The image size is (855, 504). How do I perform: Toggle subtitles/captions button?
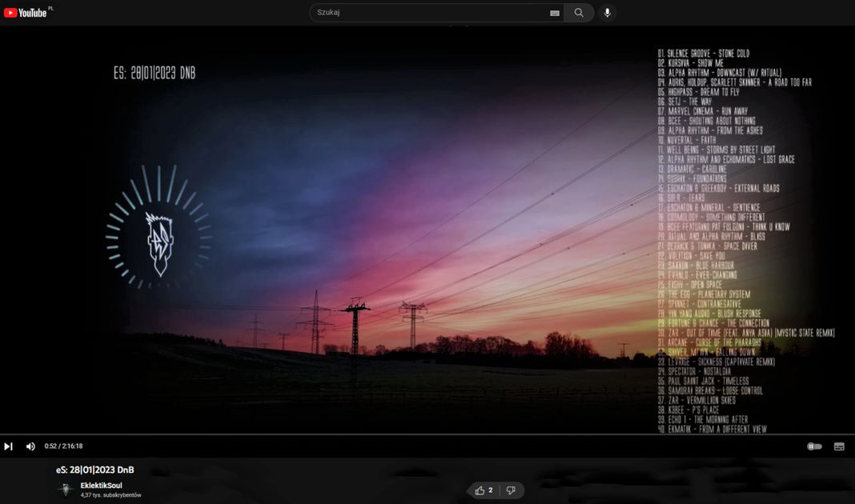(839, 446)
